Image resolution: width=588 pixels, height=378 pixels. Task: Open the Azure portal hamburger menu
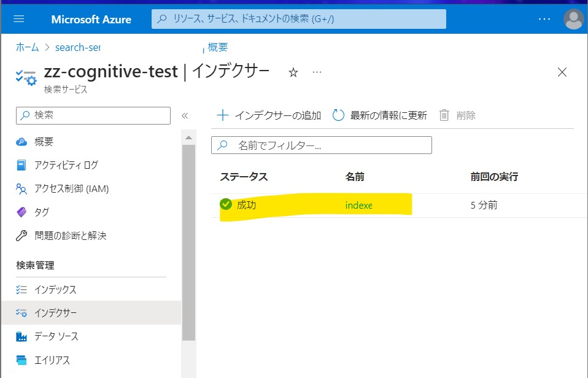[x=19, y=19]
